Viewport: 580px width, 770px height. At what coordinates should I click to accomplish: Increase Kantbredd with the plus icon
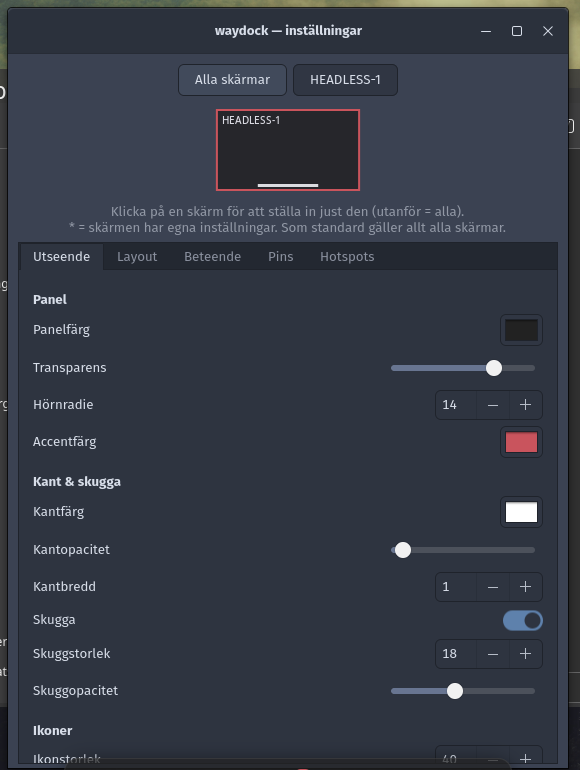coord(525,587)
